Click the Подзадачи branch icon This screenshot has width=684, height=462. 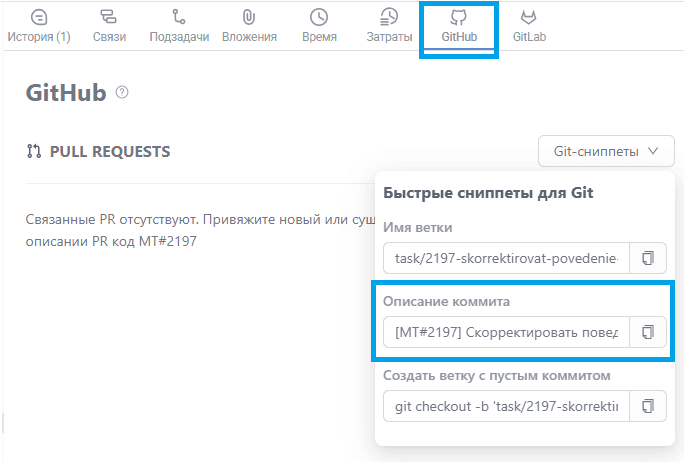[179, 17]
